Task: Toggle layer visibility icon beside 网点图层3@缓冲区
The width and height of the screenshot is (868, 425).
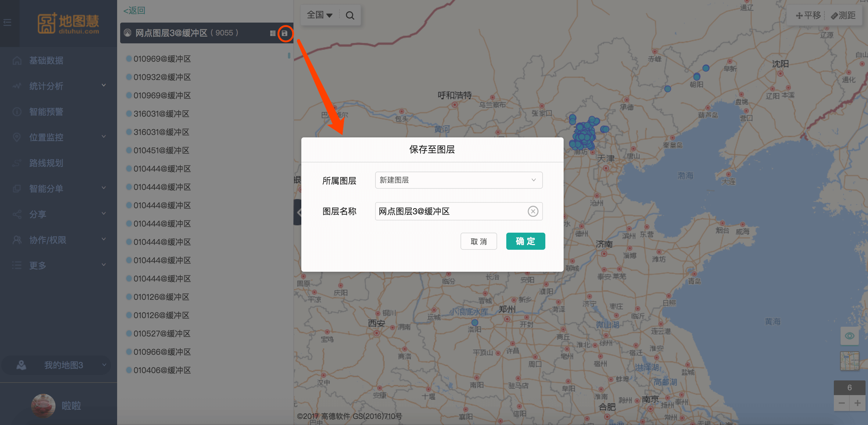Action: point(128,33)
